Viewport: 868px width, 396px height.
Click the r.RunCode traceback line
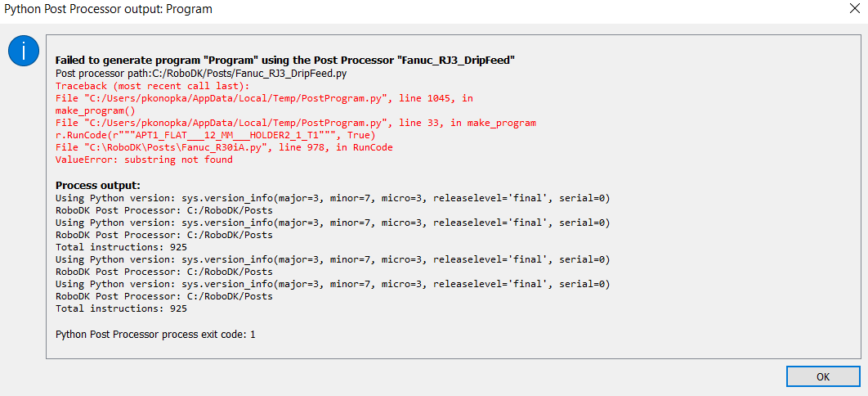coord(216,135)
